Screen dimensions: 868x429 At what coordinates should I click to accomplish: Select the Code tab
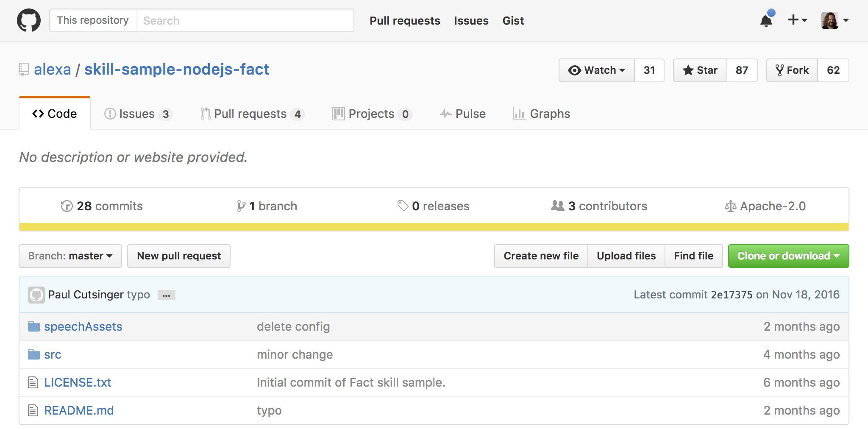55,114
